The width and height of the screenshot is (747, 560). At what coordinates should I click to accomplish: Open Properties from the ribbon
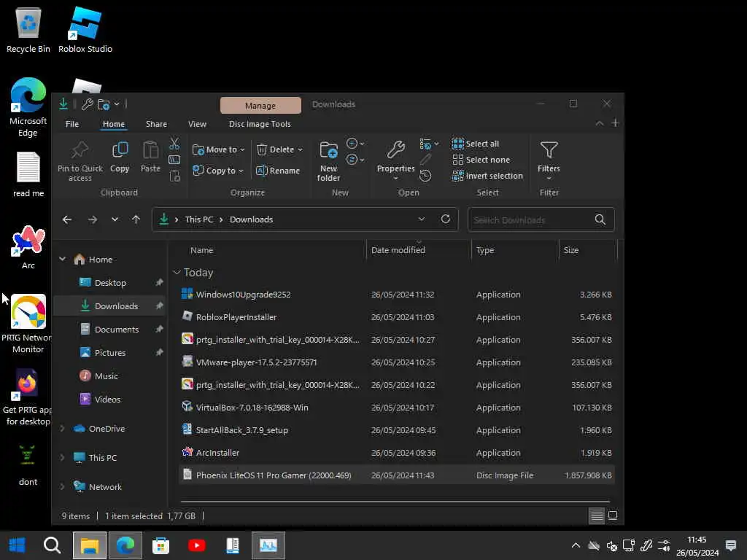point(395,160)
